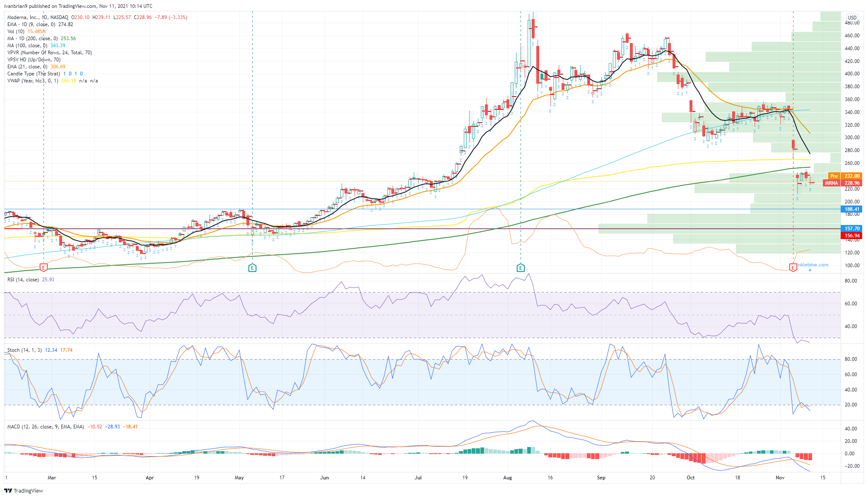Click the Sep label on time axis
The width and height of the screenshot is (868, 498).
(601, 478)
